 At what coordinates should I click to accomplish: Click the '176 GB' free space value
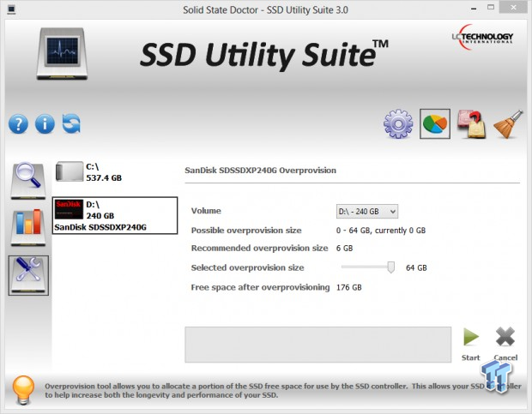click(348, 288)
